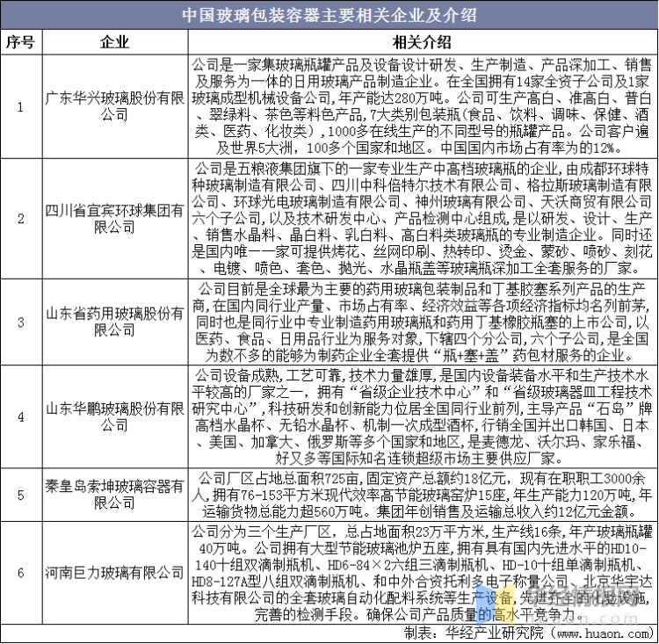Click 河南巨力玻璃有限公司 company name
The width and height of the screenshot is (659, 644).
tap(115, 573)
